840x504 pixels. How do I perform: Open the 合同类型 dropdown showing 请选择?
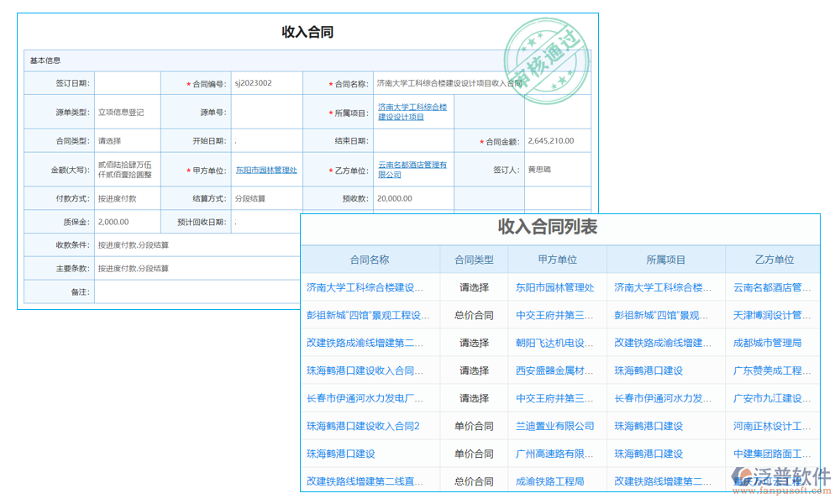click(x=126, y=140)
